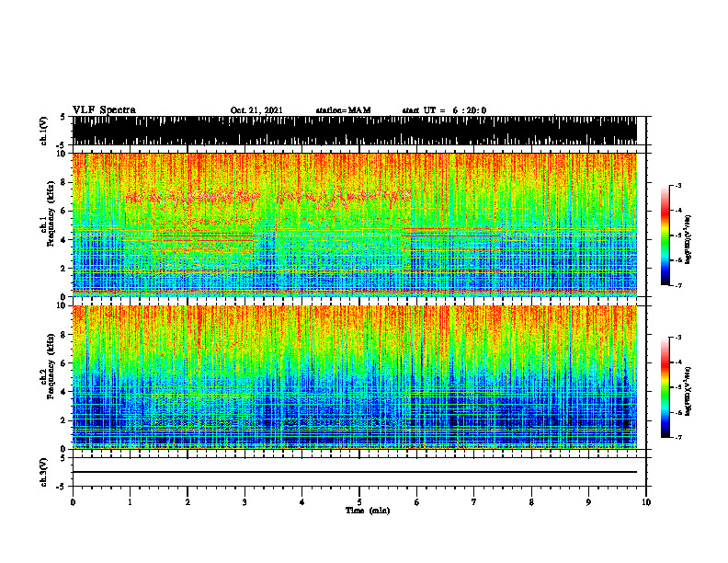Click the "station=MAM" header label
Screen dimensions: 728x563
(x=343, y=110)
